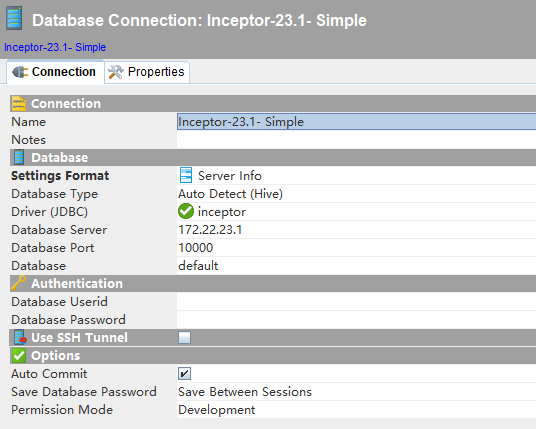The image size is (536, 429).
Task: Click the green Options checkmark icon
Action: tap(19, 356)
